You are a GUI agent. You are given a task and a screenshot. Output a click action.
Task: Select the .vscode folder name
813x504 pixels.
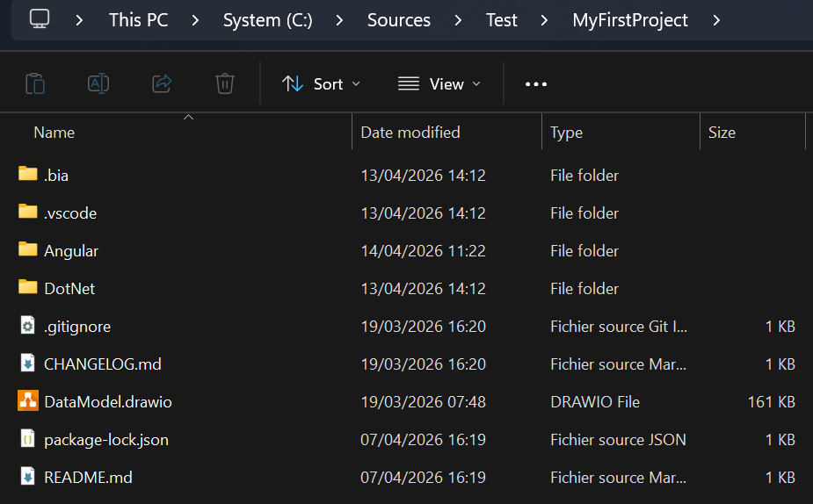point(70,213)
